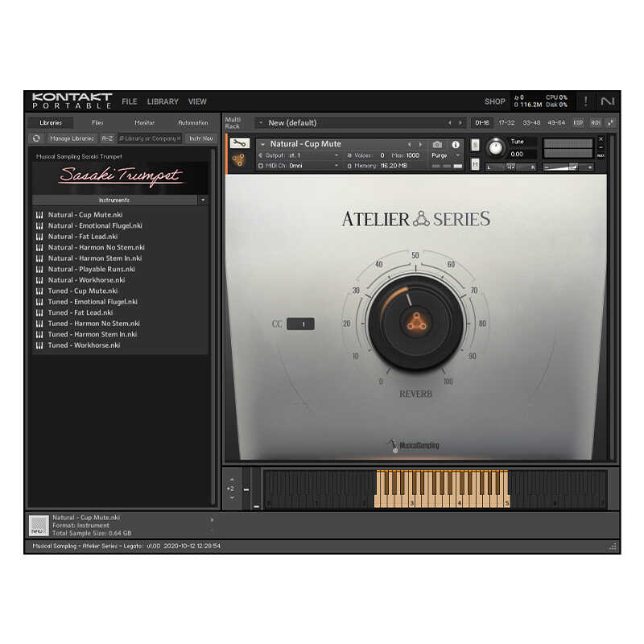Click the large REVERB knob

[415, 323]
